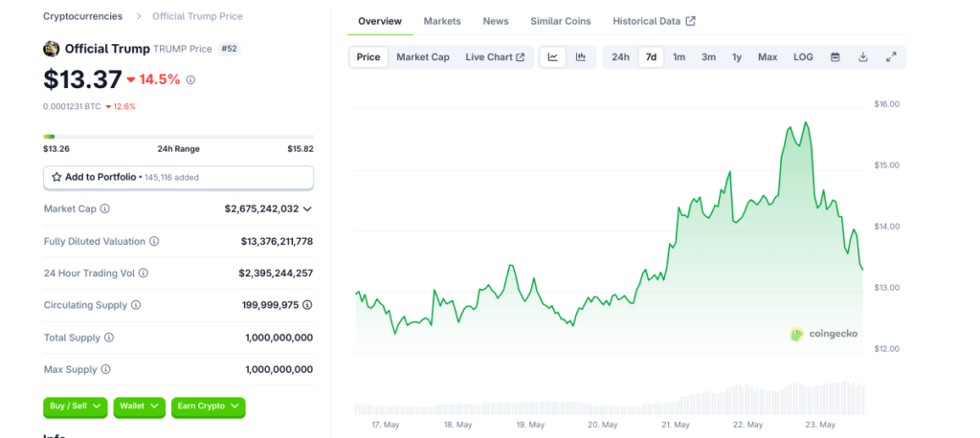Image resolution: width=980 pixels, height=438 pixels.
Task: Switch to the Markets tab
Action: tap(442, 21)
